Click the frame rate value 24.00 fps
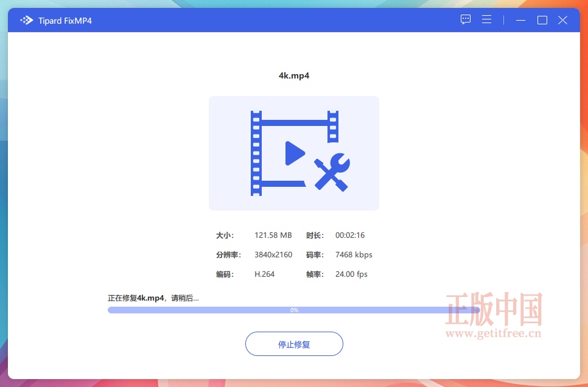This screenshot has height=387, width=588. click(351, 274)
